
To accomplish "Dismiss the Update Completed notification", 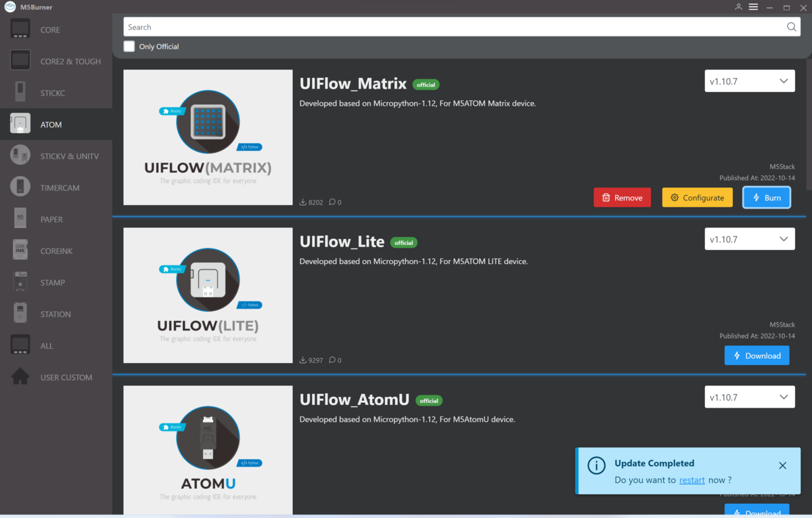I will click(x=782, y=465).
